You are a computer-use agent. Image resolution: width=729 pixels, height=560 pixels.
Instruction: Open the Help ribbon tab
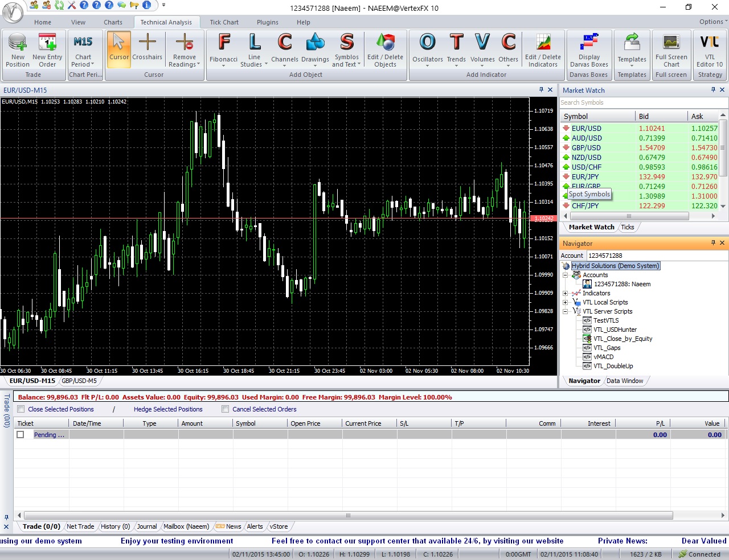304,22
